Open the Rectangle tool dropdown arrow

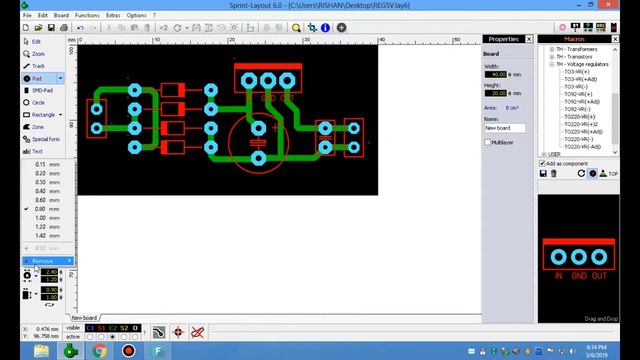[x=60, y=115]
